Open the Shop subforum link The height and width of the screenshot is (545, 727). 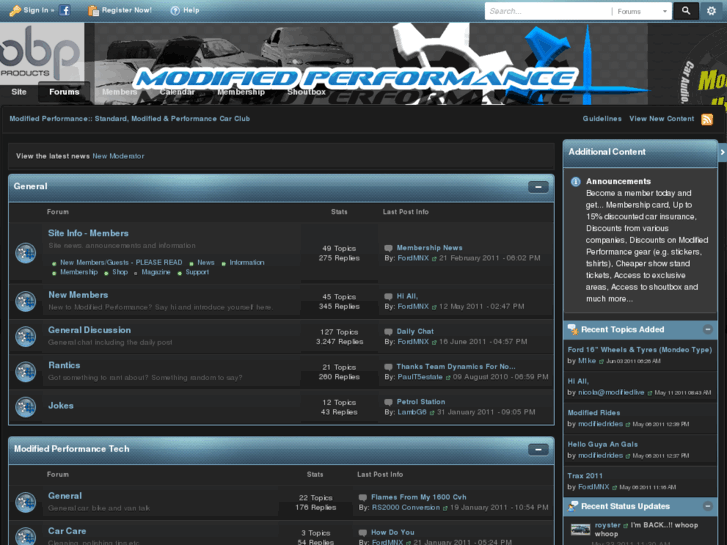tap(120, 272)
